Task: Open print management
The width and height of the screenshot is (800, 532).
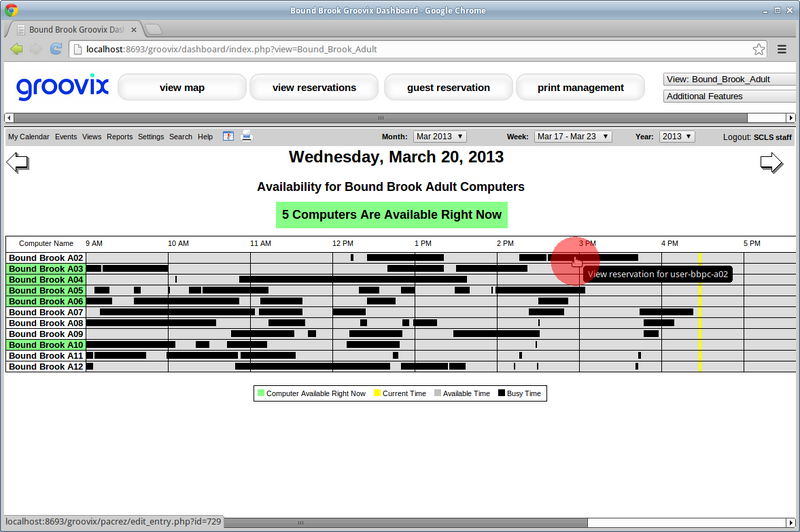Action: pos(581,87)
